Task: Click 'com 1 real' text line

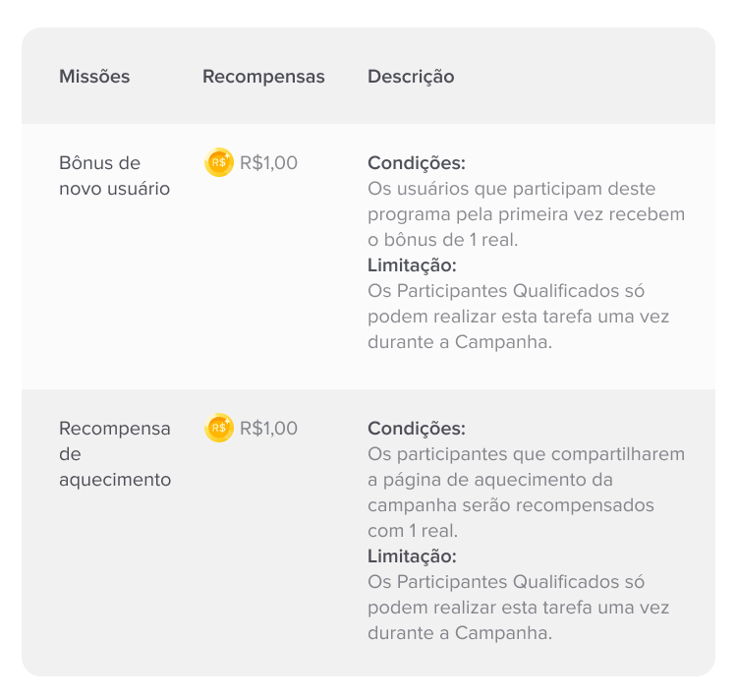Action: pyautogui.click(x=412, y=530)
